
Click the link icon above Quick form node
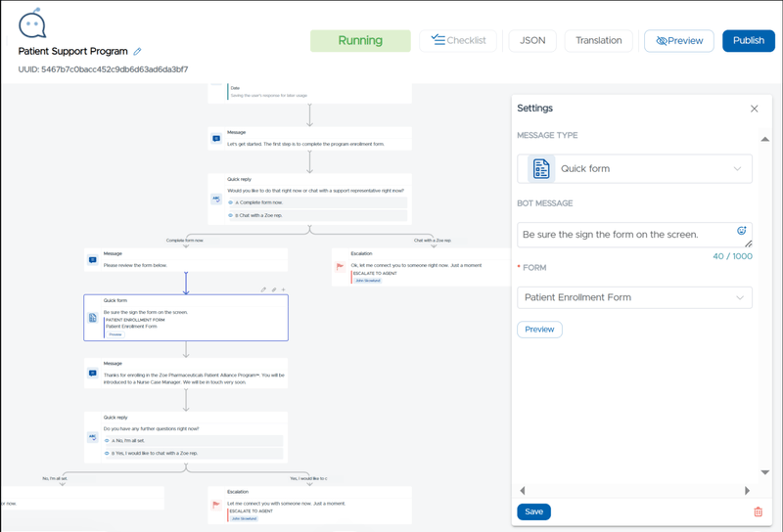coord(274,289)
